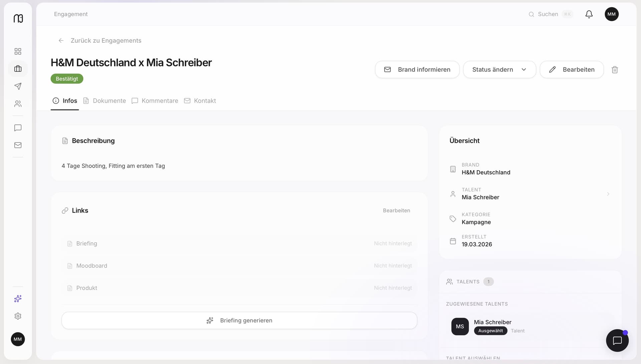Click the Mia Schreiber name in Talents
This screenshot has height=364, width=641.
(492, 322)
